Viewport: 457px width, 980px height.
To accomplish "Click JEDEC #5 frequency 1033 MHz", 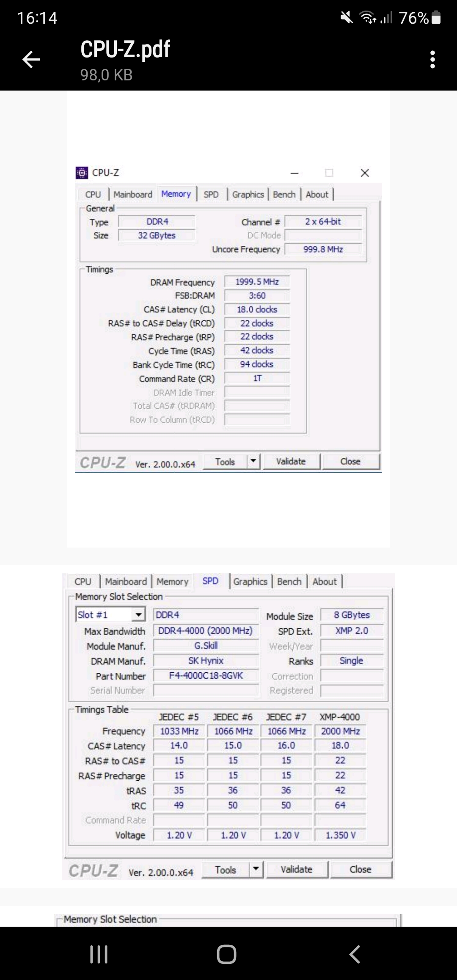I will [179, 731].
